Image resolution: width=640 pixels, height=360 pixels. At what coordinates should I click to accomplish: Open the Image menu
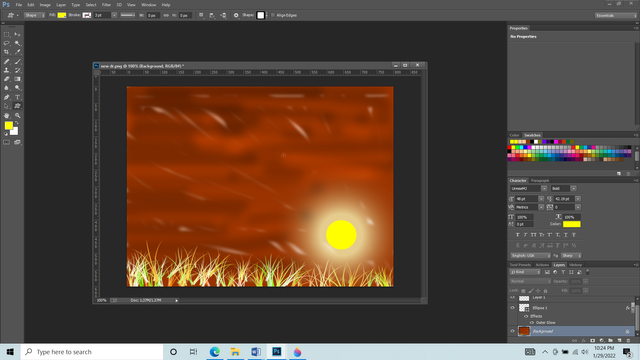point(45,5)
